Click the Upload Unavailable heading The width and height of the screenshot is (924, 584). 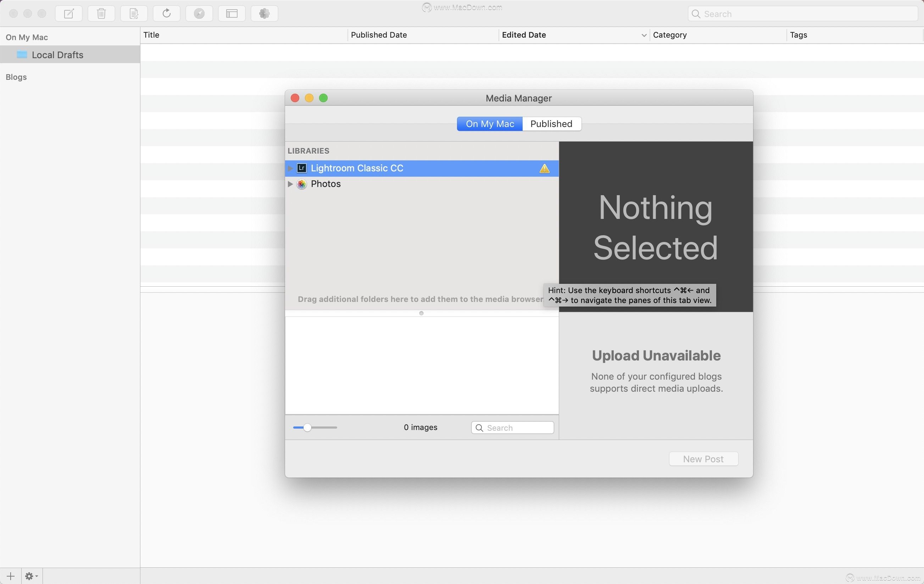[656, 356]
